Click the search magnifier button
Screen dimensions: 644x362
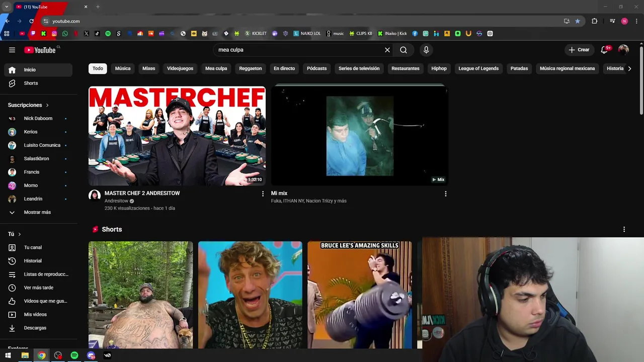click(x=404, y=50)
